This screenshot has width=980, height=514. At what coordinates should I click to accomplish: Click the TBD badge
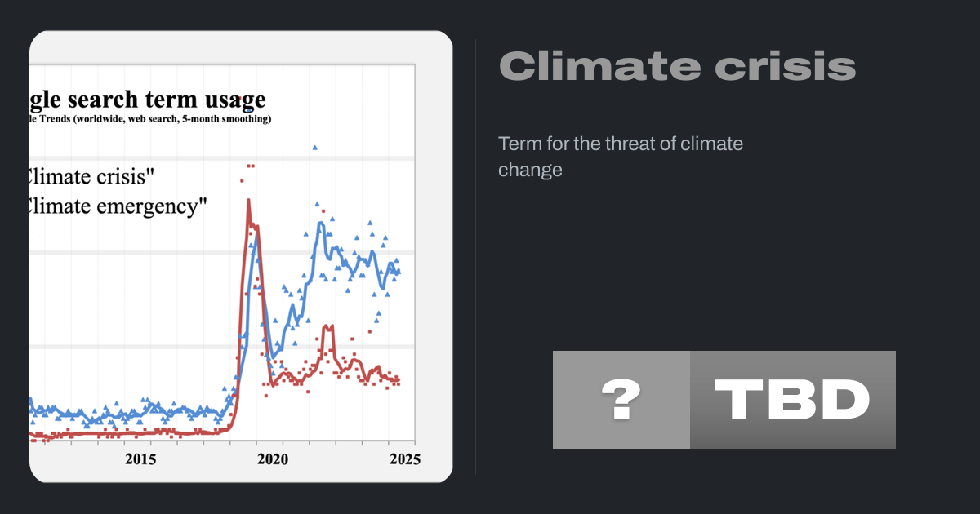(x=792, y=400)
